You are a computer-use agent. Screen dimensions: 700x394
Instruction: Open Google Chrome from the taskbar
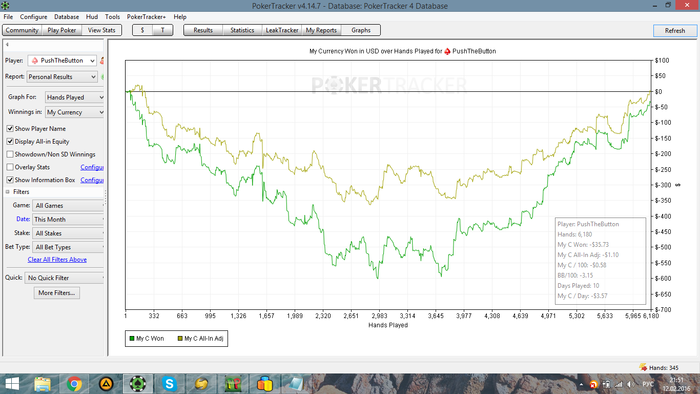pyautogui.click(x=74, y=384)
